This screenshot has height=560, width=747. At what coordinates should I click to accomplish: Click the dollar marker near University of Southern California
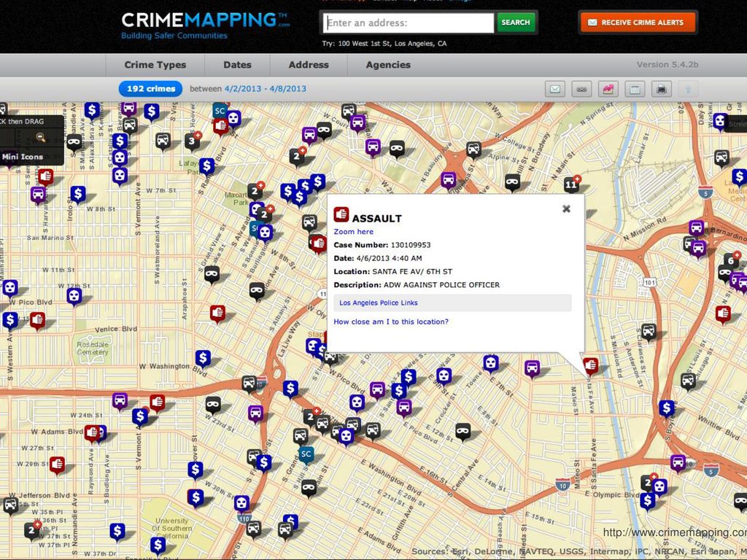[158, 545]
